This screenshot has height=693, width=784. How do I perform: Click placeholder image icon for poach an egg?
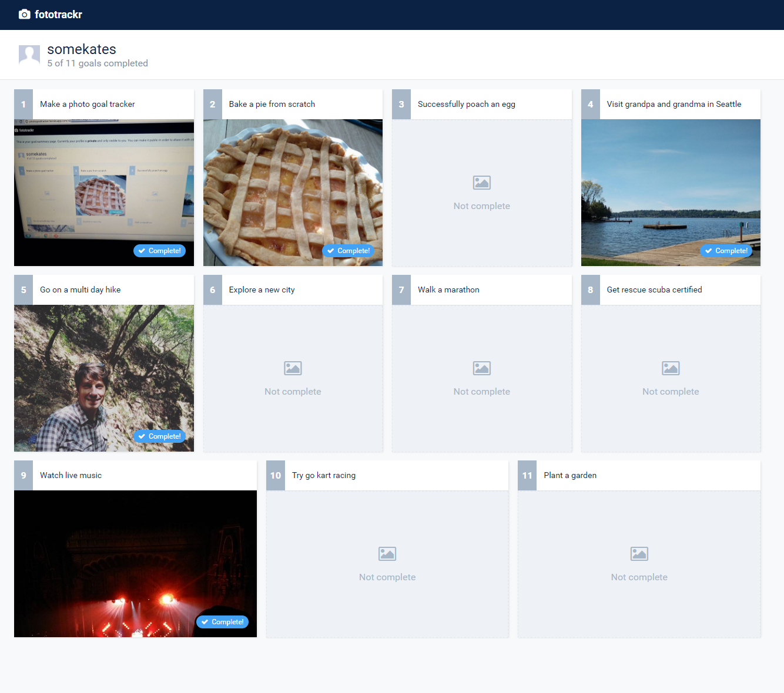tap(481, 183)
